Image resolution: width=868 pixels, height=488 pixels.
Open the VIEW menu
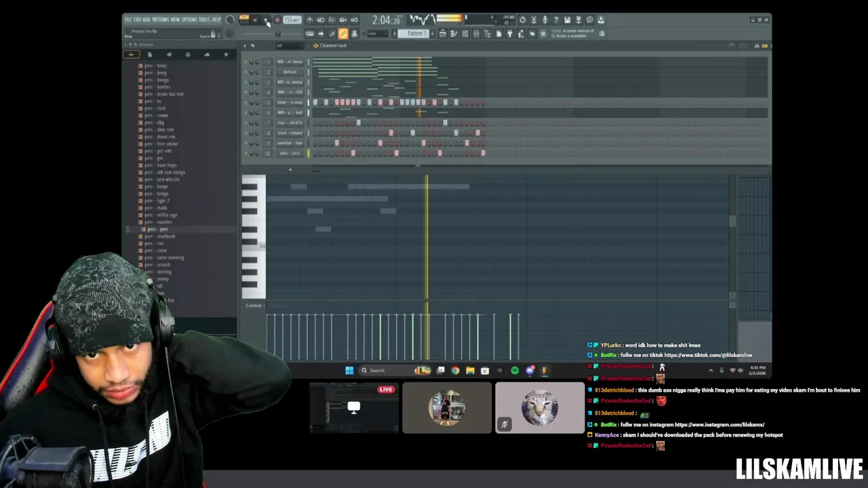[176, 20]
